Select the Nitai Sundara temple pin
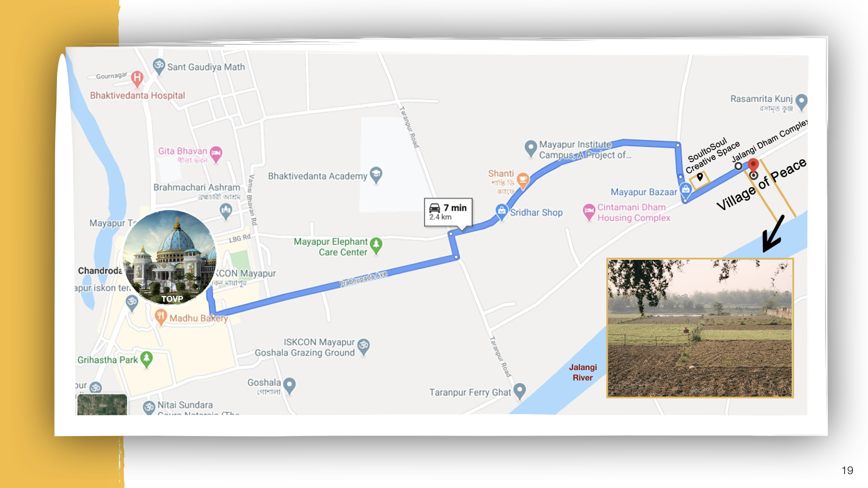The height and width of the screenshot is (488, 868). click(x=149, y=407)
